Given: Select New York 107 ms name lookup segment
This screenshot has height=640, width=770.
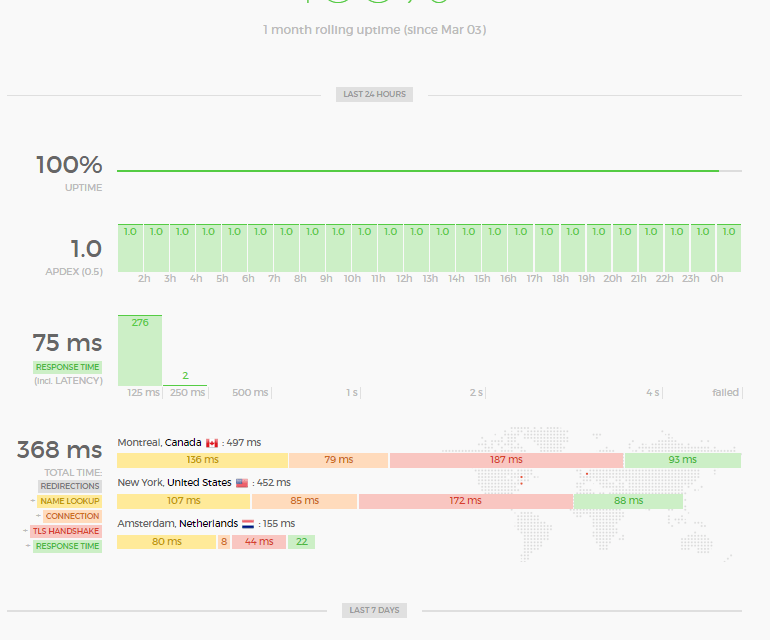Looking at the screenshot, I should pos(183,501).
